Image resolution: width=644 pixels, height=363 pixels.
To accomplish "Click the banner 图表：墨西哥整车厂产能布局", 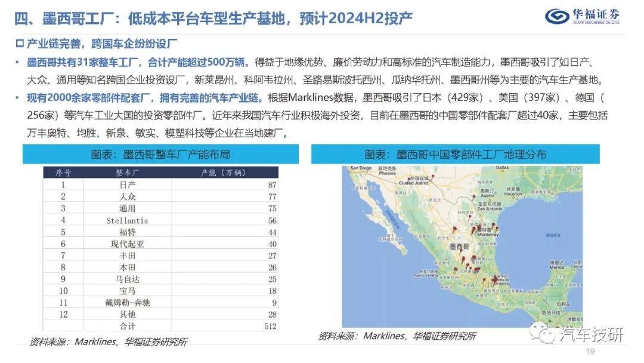I will coord(160,154).
